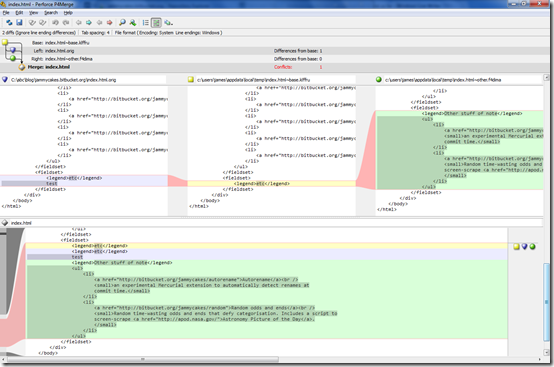Toggle yellow base version in merge result

(x=517, y=247)
